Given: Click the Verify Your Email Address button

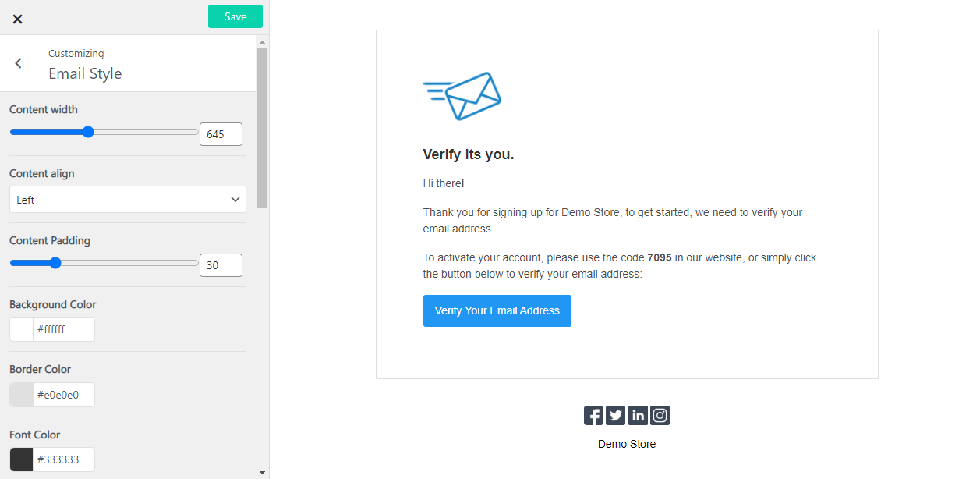Looking at the screenshot, I should pyautogui.click(x=497, y=310).
